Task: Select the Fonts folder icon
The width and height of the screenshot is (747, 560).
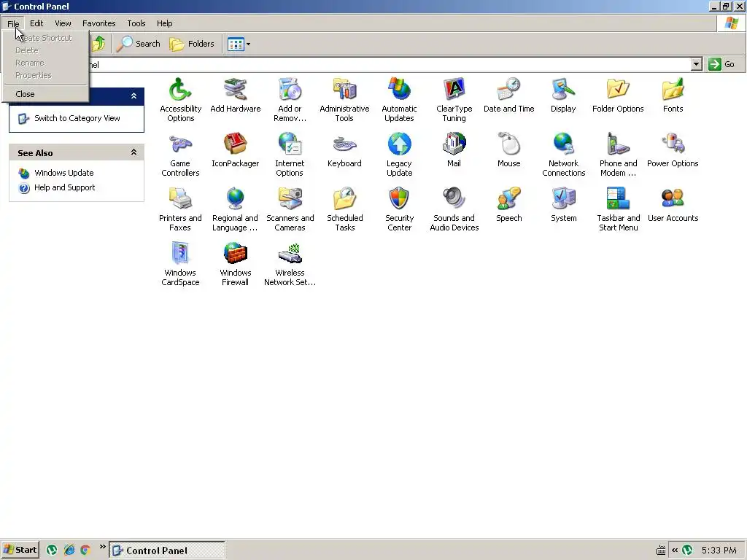Action: tap(673, 90)
